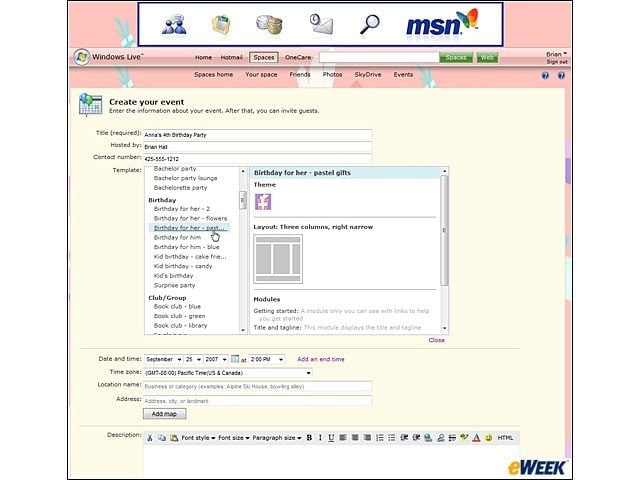Viewport: 640px width, 480px height.
Task: Select Birthday for him - blue template
Action: (x=187, y=247)
